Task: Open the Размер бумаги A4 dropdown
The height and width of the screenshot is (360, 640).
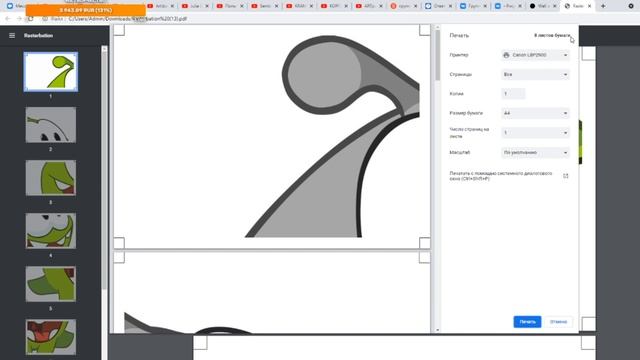Action: click(x=535, y=113)
